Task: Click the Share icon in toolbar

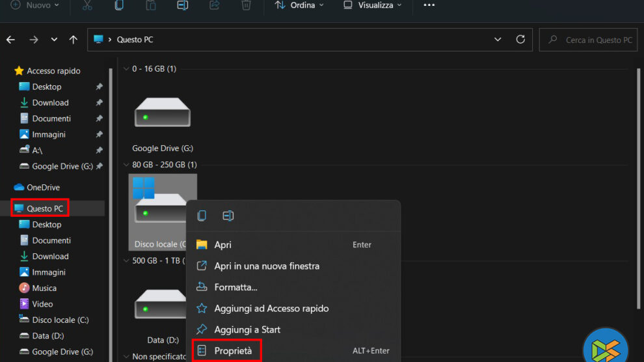Action: [214, 5]
